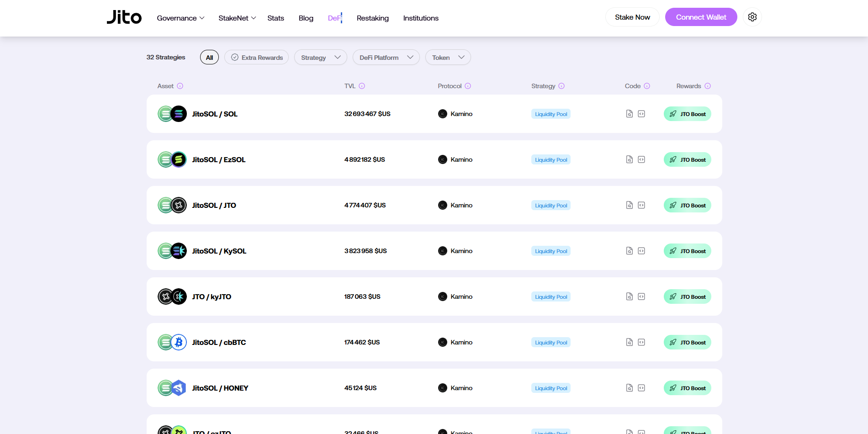Screen dimensions: 868x434
Task: Select the All filter pill
Action: [x=209, y=58]
